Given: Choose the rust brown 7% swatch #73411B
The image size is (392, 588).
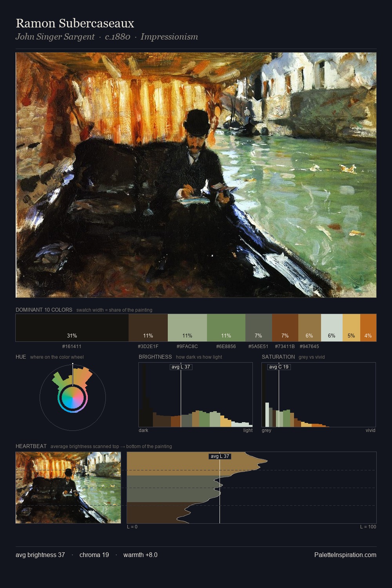Looking at the screenshot, I should coord(285,328).
